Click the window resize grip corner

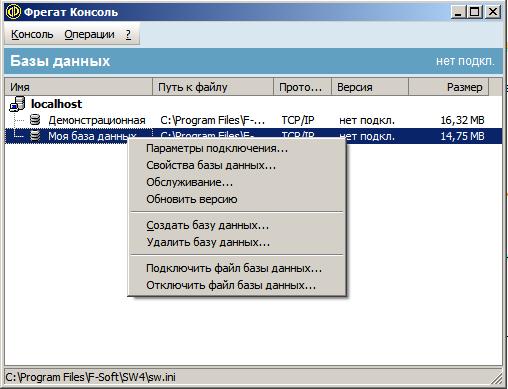click(497, 378)
